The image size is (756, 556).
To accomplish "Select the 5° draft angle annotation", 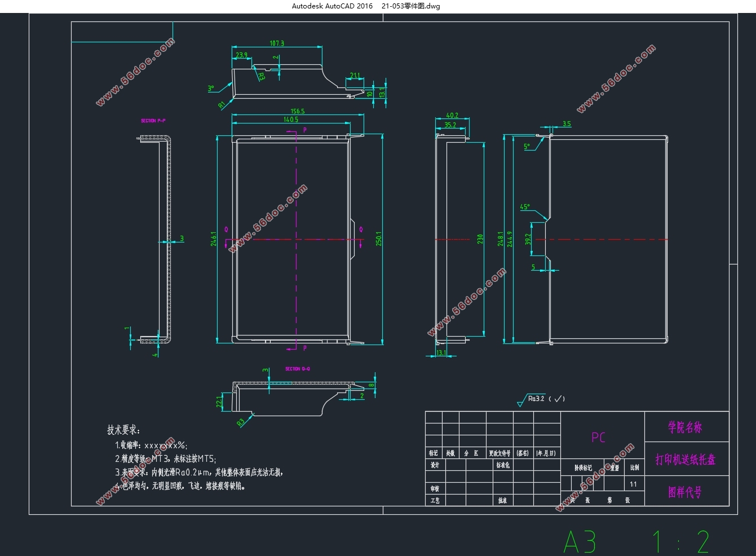I will (x=527, y=147).
